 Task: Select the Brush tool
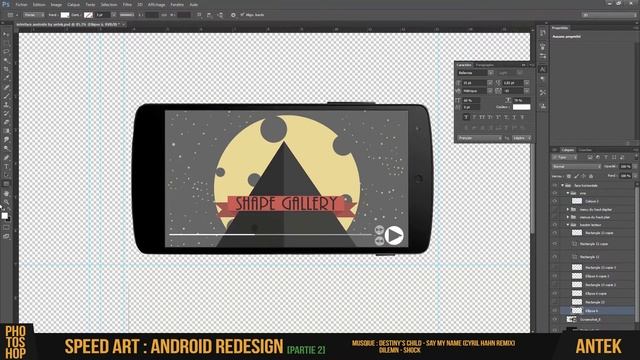pyautogui.click(x=6, y=96)
